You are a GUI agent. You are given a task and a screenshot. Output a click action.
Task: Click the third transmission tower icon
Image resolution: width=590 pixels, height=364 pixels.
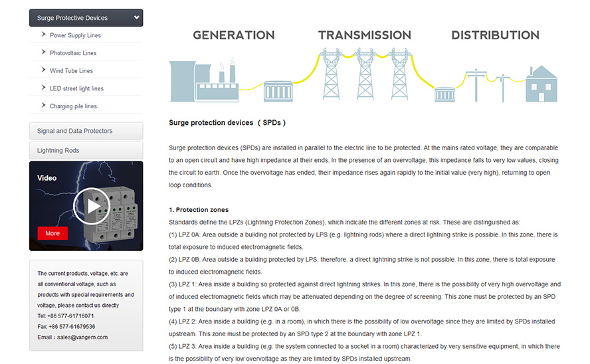(x=399, y=74)
